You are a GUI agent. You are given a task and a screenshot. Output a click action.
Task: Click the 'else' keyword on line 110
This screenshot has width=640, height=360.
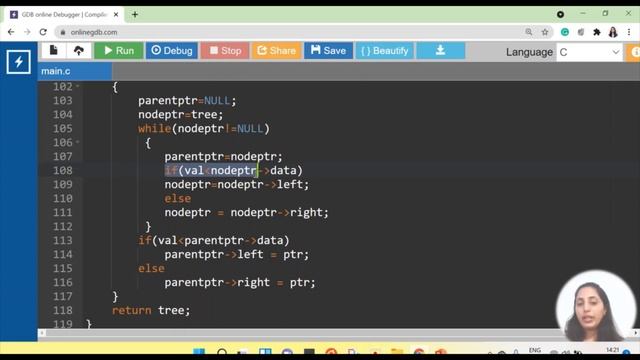pos(178,198)
